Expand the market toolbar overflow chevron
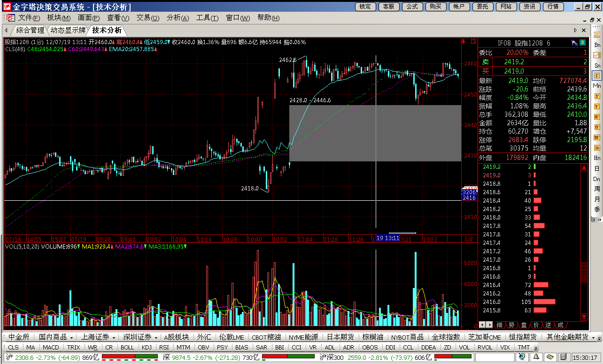 pyautogui.click(x=599, y=337)
